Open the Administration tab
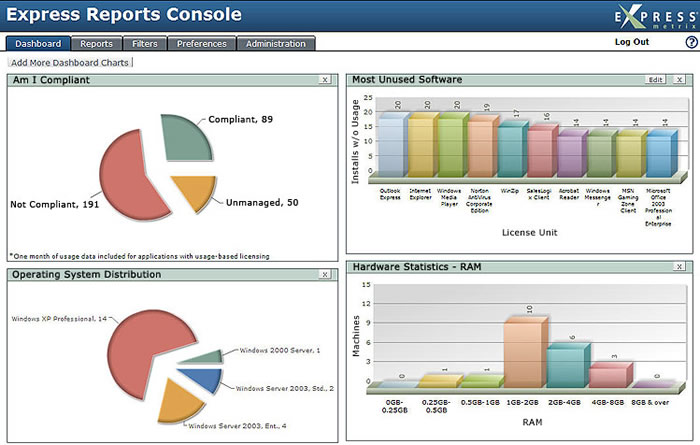 click(x=276, y=44)
